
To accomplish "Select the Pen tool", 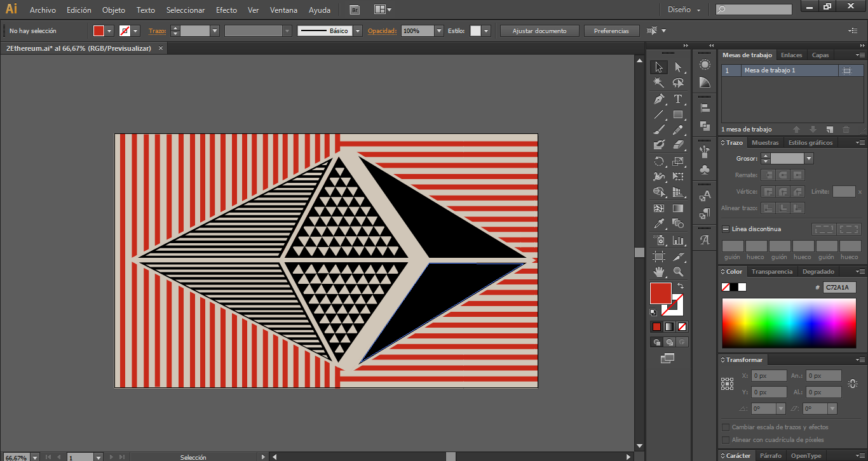I will [x=659, y=99].
